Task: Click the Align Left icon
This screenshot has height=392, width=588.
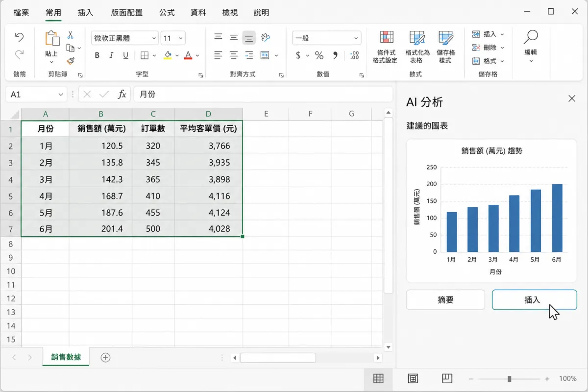Action: click(219, 55)
